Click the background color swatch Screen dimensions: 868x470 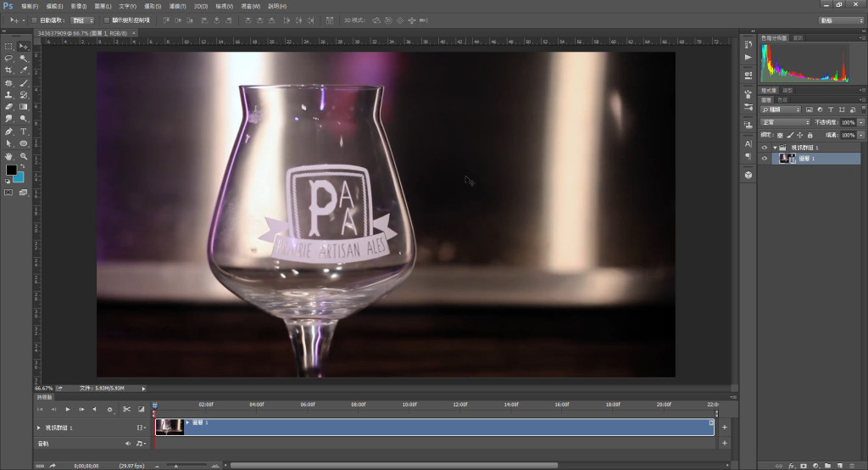pyautogui.click(x=19, y=176)
